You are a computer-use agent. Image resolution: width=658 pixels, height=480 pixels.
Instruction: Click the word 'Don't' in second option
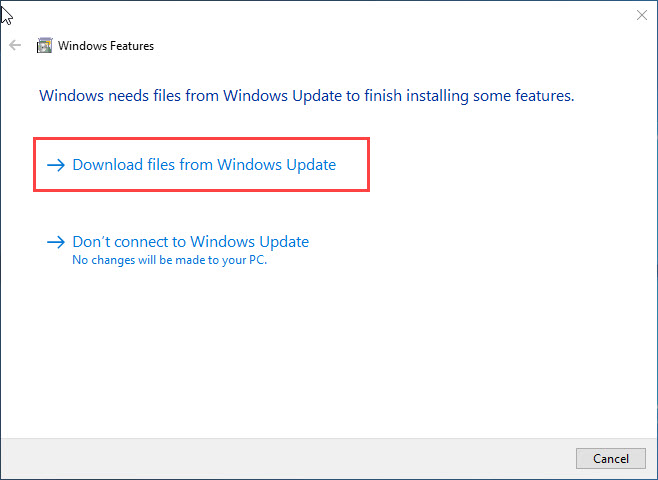pyautogui.click(x=91, y=242)
